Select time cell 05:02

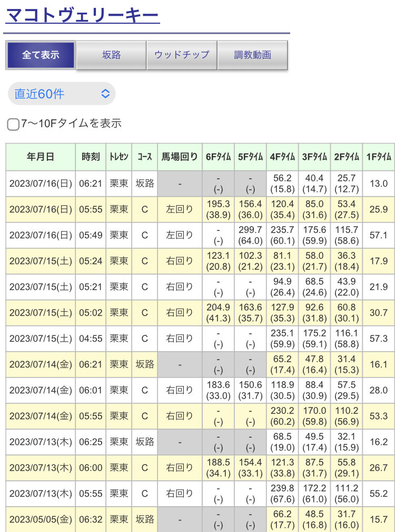(x=91, y=313)
